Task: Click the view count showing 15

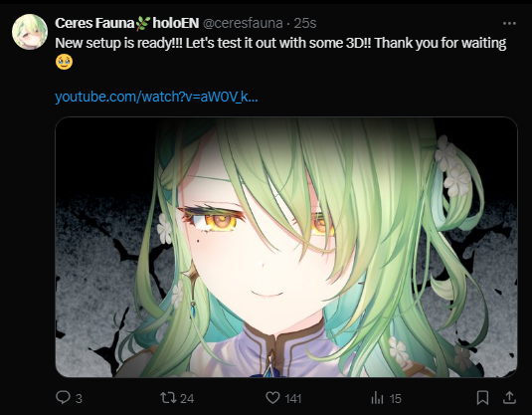Action: point(395,398)
